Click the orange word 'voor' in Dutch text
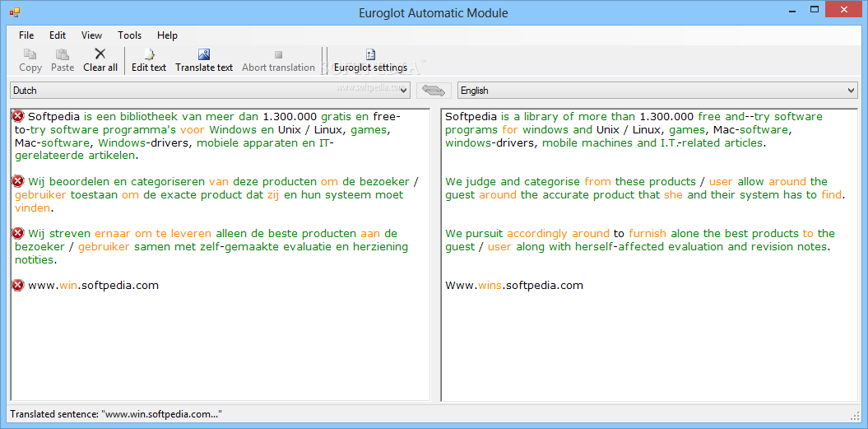The image size is (868, 429). coord(192,130)
